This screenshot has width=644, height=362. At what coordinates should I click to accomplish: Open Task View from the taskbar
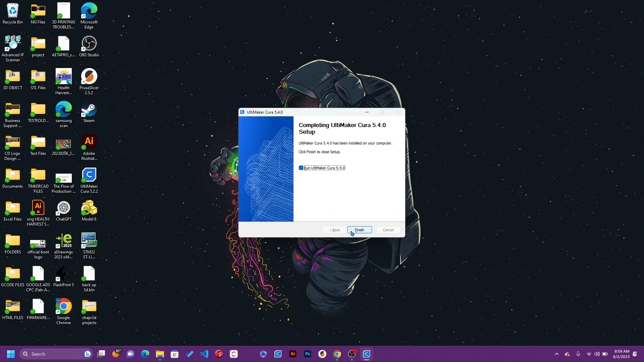click(101, 354)
